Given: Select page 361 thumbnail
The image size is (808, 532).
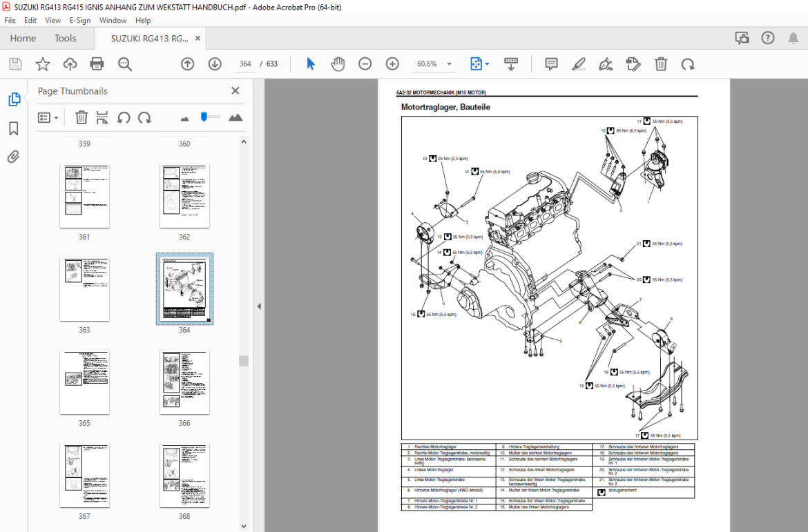Looking at the screenshot, I should 84,196.
